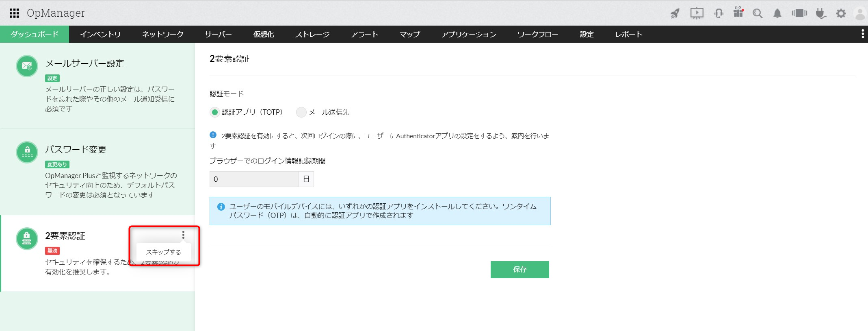Viewport: 868px width, 331px height.
Task: Go to the ネットワーク tab
Action: click(162, 34)
